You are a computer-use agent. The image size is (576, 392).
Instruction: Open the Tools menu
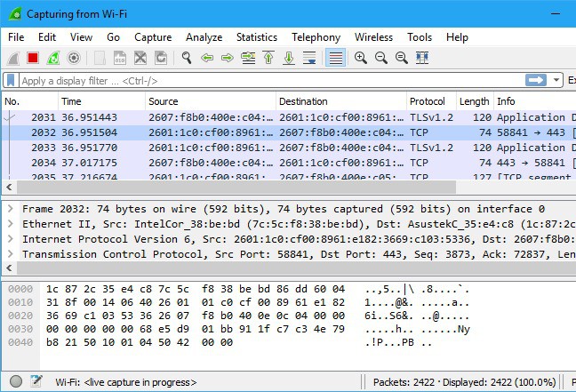click(x=420, y=37)
